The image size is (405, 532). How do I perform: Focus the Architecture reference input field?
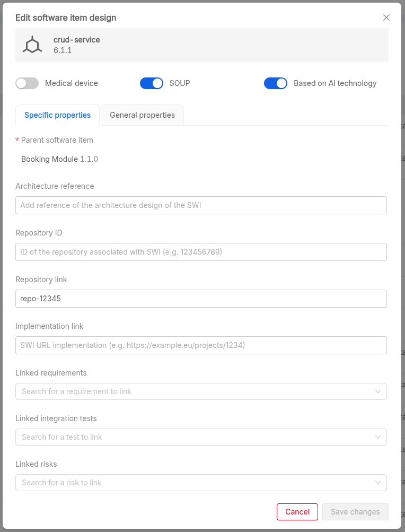(x=201, y=205)
